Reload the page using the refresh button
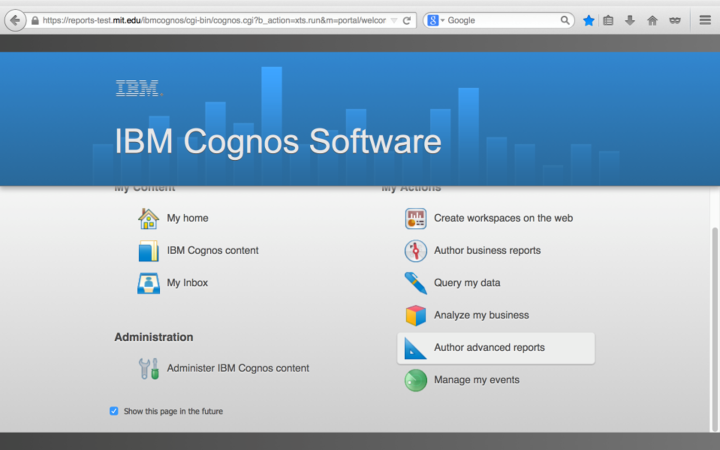The image size is (720, 450). click(407, 20)
